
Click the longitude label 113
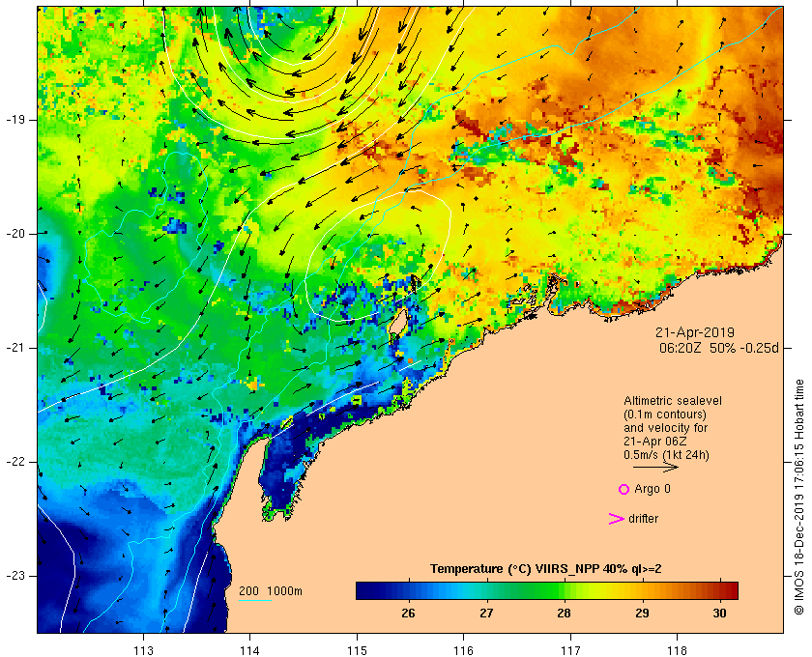coord(143,650)
